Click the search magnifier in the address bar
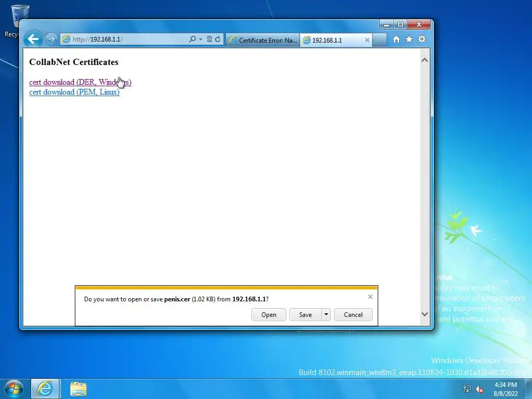Viewport: 532px width, 399px height. 192,39
